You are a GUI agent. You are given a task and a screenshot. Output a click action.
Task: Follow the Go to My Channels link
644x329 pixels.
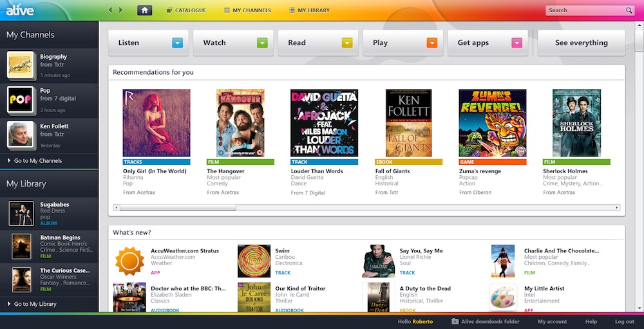tap(37, 160)
